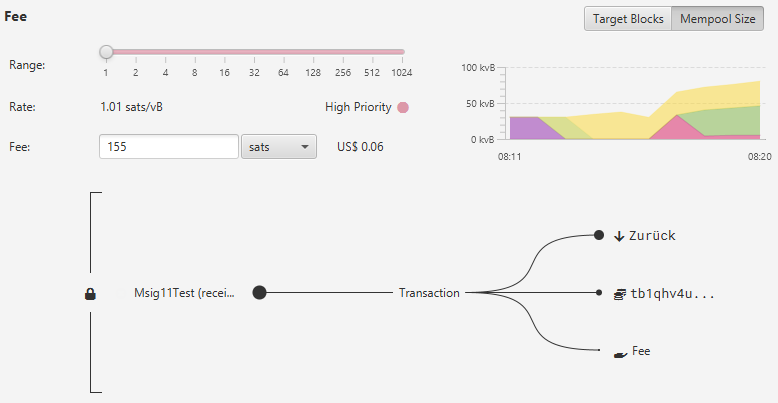Screen dimensions: 778x403
Task: Switch chart to Target Blocks
Action: tap(628, 19)
